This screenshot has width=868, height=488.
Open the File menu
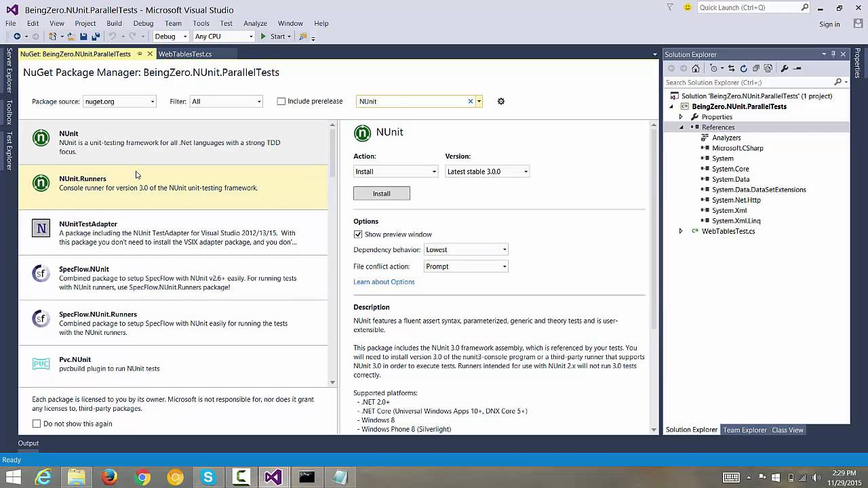point(11,23)
